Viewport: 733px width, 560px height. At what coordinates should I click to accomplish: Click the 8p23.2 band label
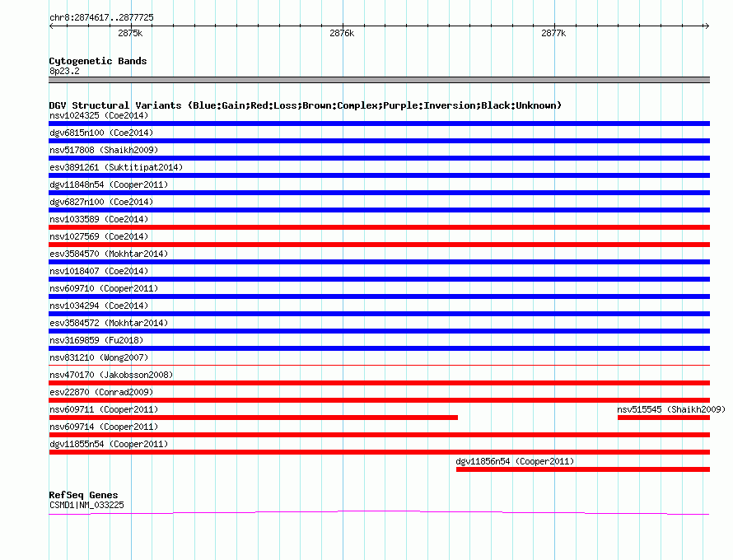point(64,71)
